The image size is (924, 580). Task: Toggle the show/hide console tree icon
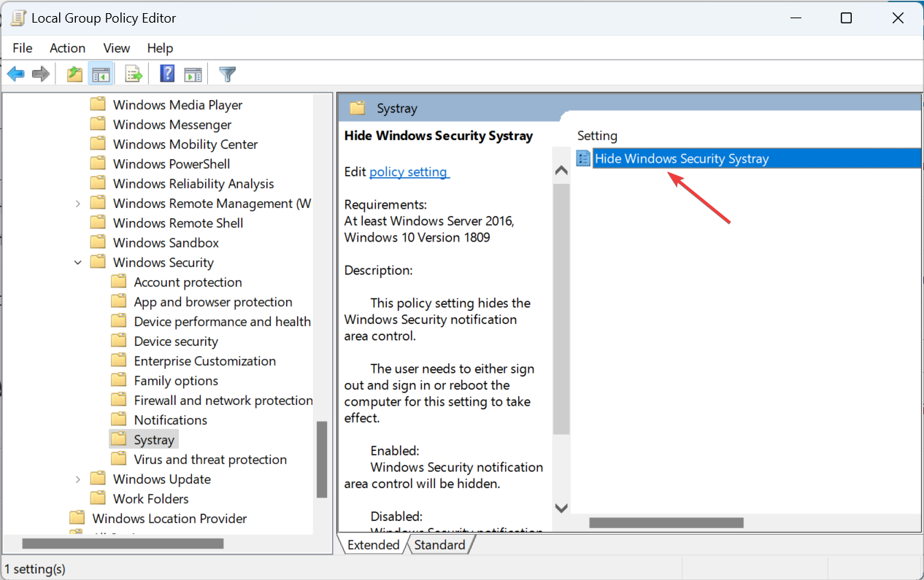101,74
